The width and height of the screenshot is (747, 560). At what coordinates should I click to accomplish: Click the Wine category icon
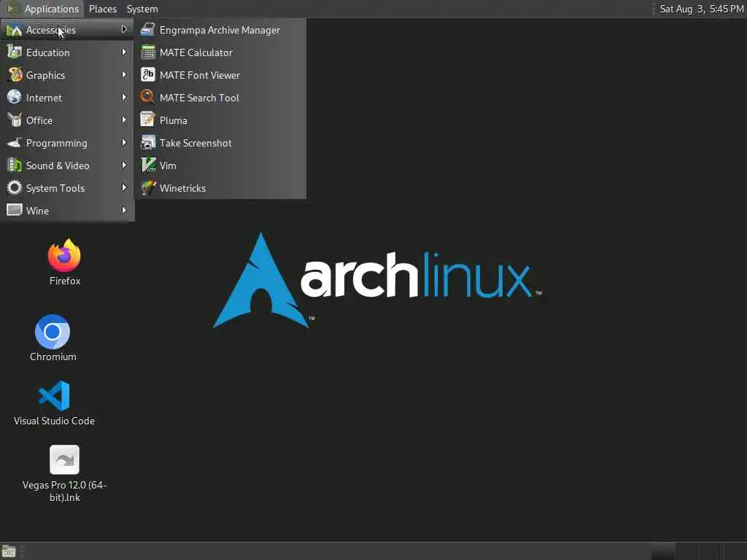coord(15,210)
